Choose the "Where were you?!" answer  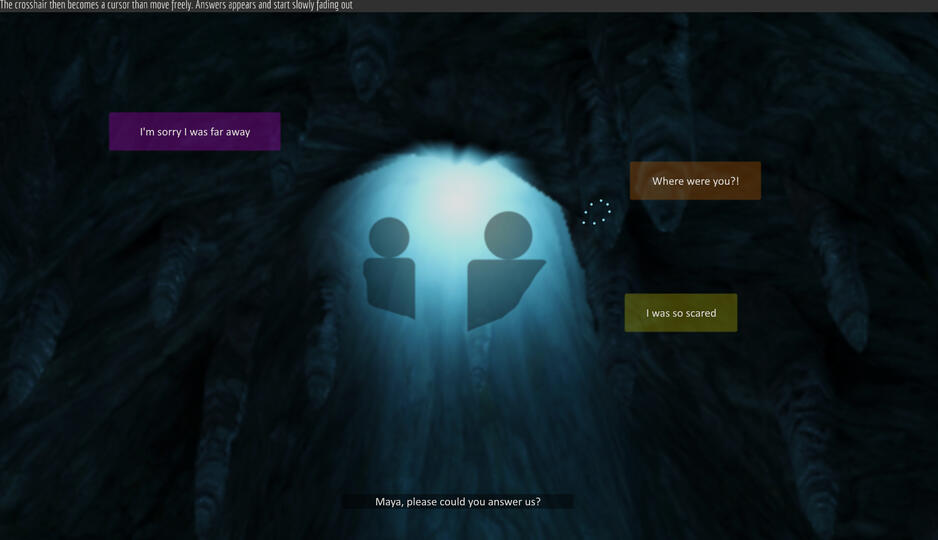[x=695, y=181]
